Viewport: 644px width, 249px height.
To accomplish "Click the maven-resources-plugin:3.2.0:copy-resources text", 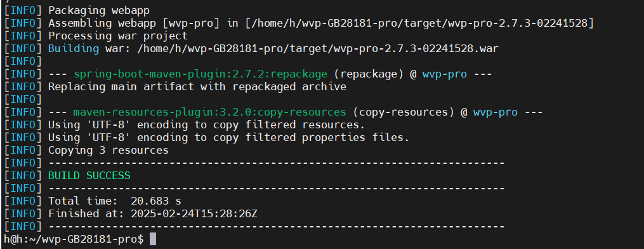I will click(x=209, y=112).
